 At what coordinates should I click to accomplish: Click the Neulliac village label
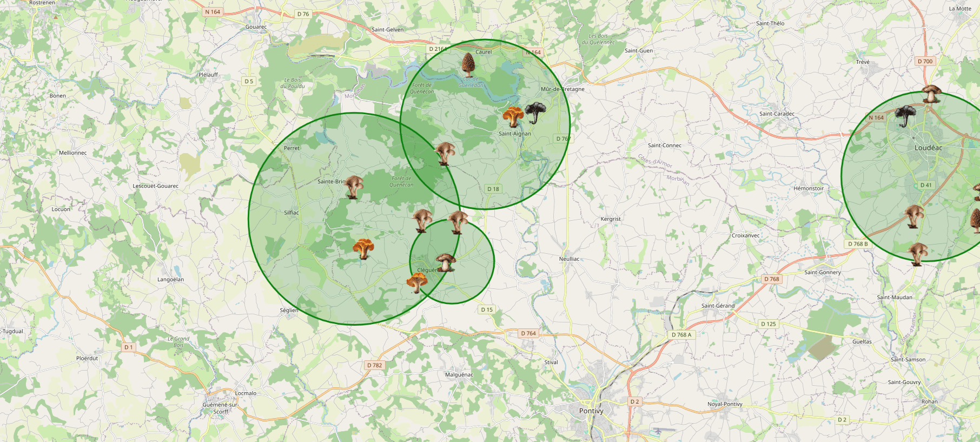point(569,259)
